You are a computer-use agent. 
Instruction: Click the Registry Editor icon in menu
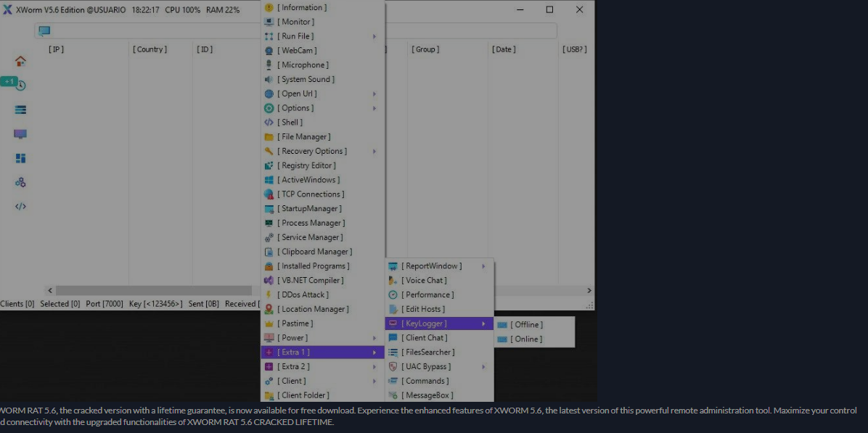point(269,165)
